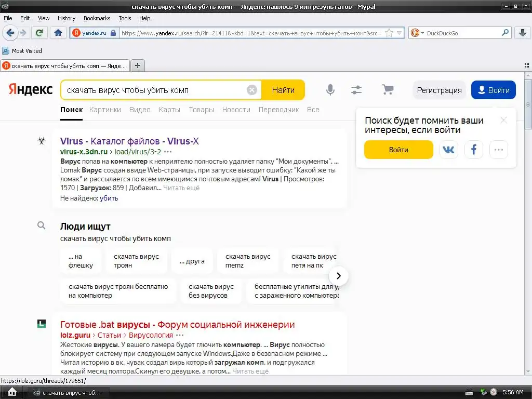
Task: Click the virus-x.3dn.ru green URL
Action: 84,152
